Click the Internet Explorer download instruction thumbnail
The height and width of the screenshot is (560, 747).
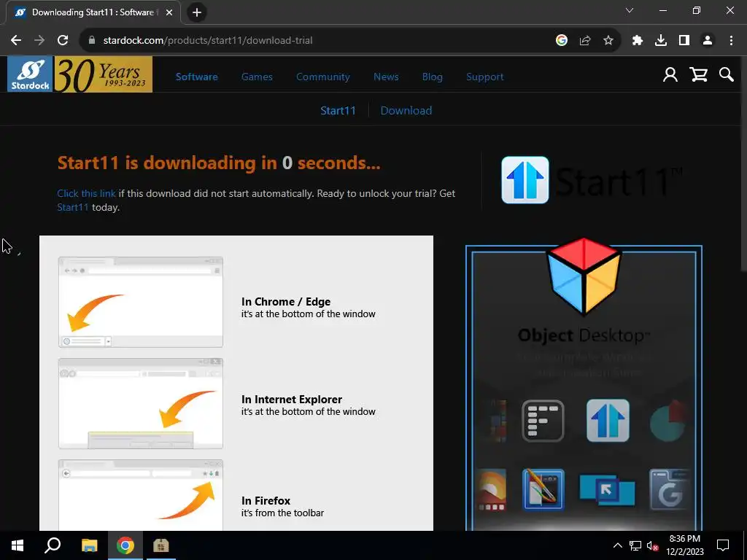pyautogui.click(x=141, y=403)
